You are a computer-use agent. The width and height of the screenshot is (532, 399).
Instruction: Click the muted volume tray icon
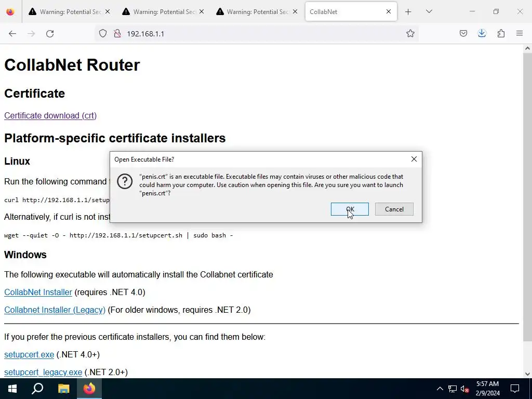[465, 389]
